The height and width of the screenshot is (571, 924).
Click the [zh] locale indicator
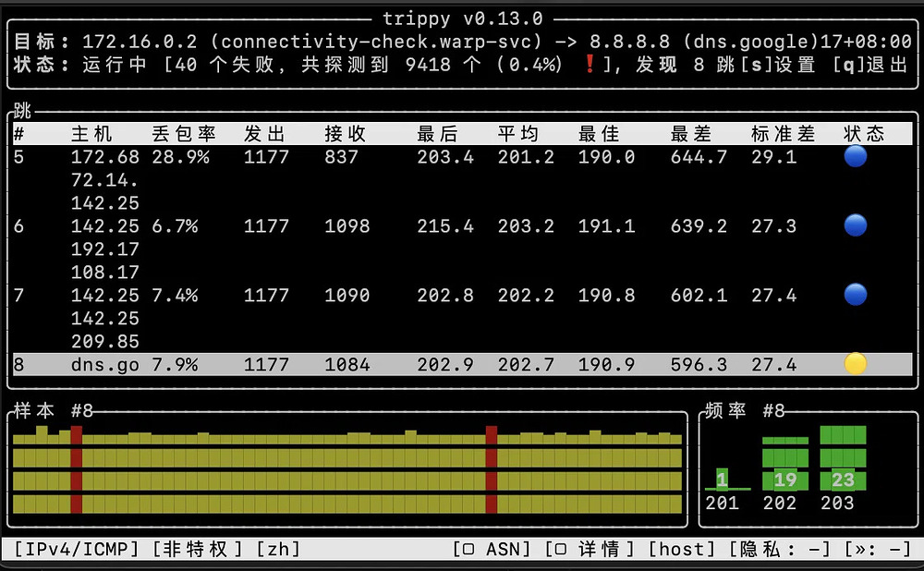click(278, 549)
